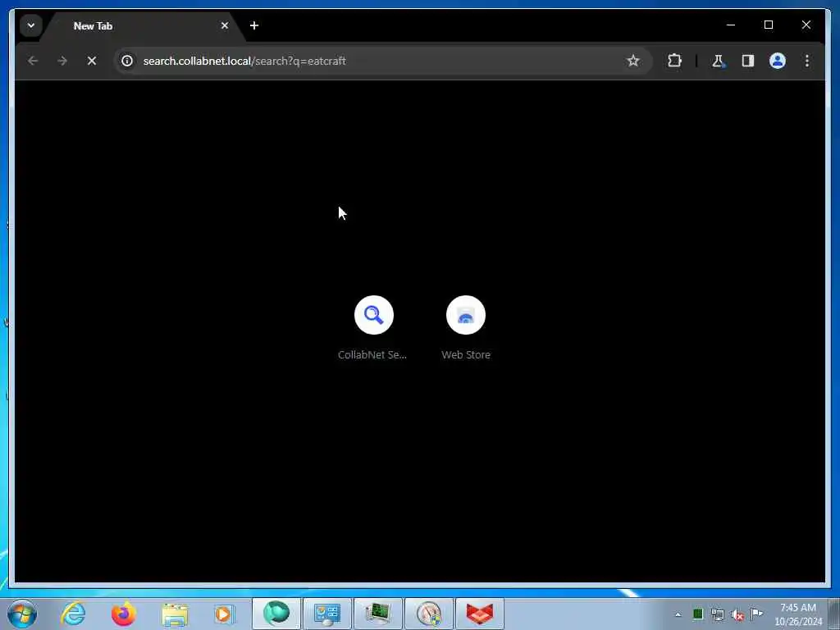Open the profile avatar menu
This screenshot has width=840, height=630.
pyautogui.click(x=778, y=61)
